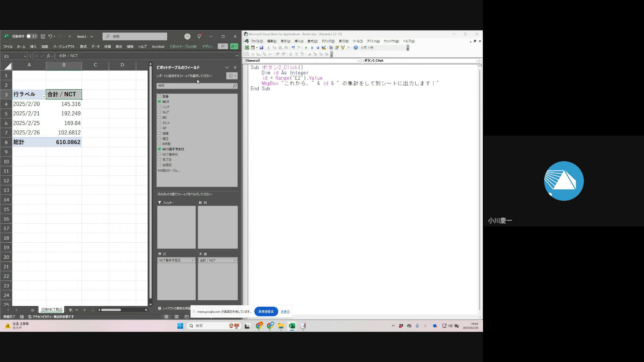Open the ボタン2_Click procedure dropdown

477,61
